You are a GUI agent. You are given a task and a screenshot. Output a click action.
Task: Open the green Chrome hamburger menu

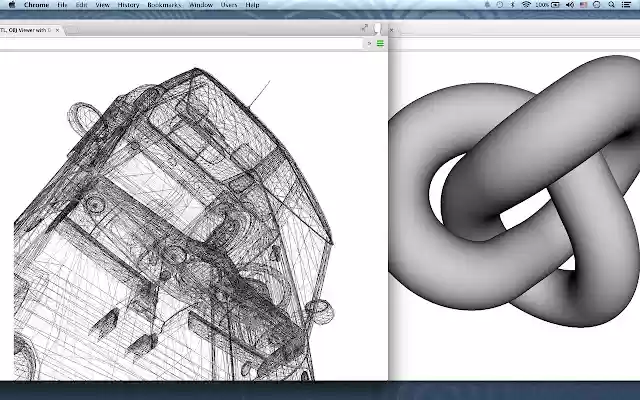pyautogui.click(x=380, y=43)
